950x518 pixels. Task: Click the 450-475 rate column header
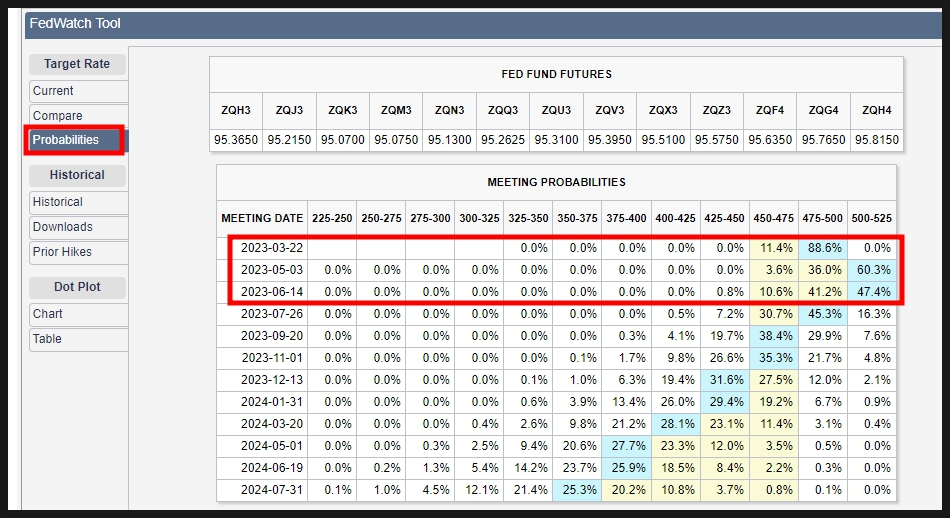(x=773, y=219)
